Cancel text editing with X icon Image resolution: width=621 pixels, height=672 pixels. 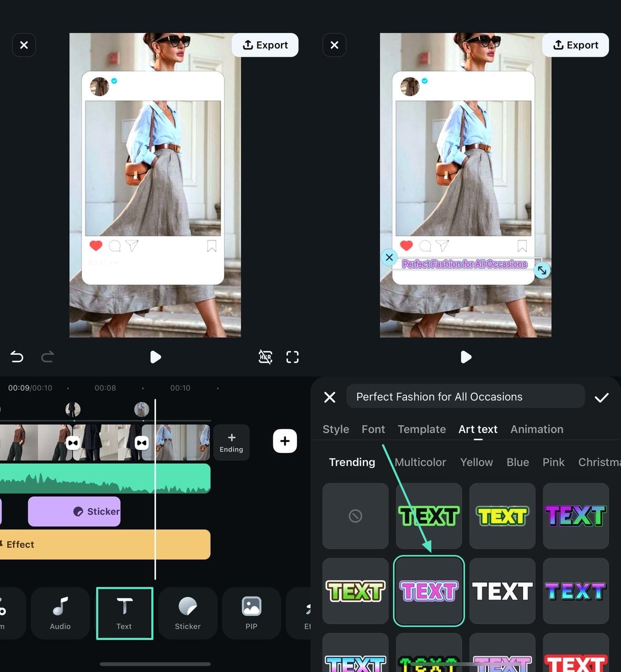pos(330,397)
